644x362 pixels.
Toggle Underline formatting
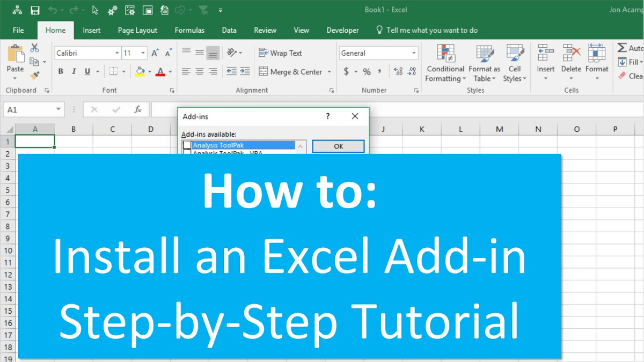[86, 71]
